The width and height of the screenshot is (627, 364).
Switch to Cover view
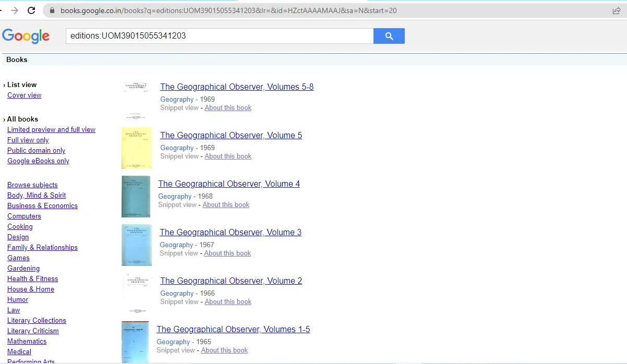(25, 95)
